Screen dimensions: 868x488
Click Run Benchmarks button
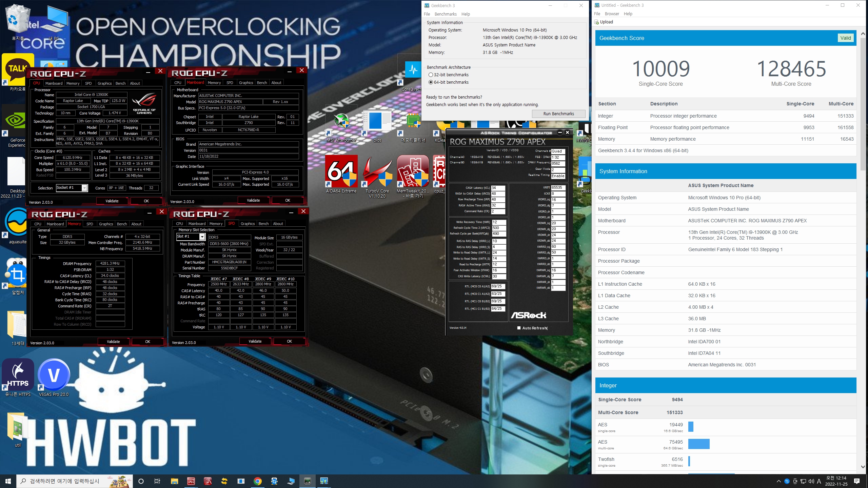[558, 114]
